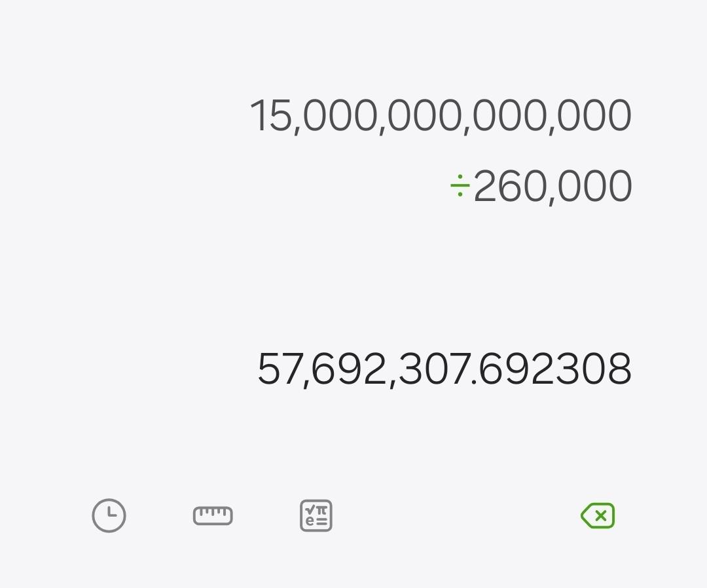Erase a character using green X icon
The height and width of the screenshot is (588, 707).
[598, 516]
